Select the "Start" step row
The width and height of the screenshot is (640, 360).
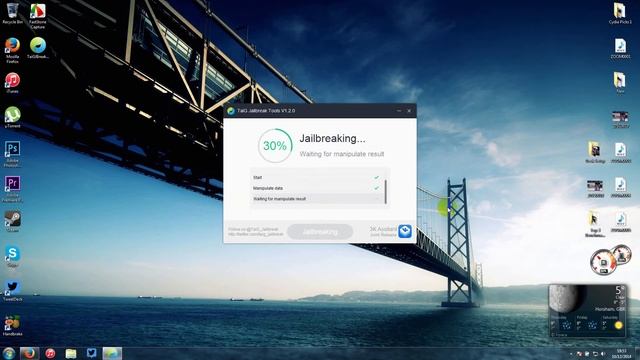point(316,178)
